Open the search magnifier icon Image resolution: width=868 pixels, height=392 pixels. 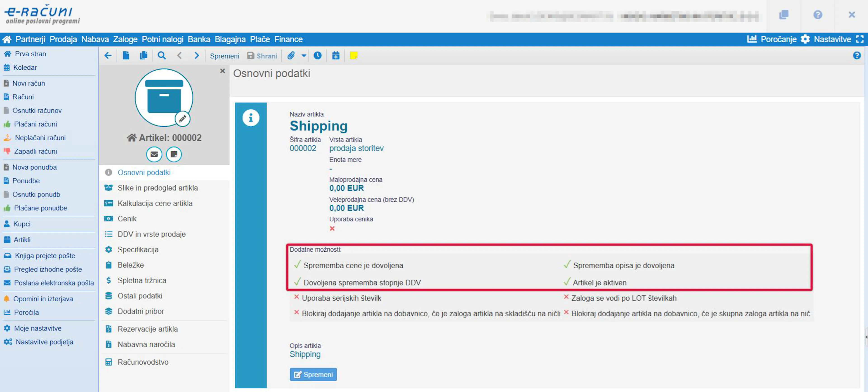point(162,56)
